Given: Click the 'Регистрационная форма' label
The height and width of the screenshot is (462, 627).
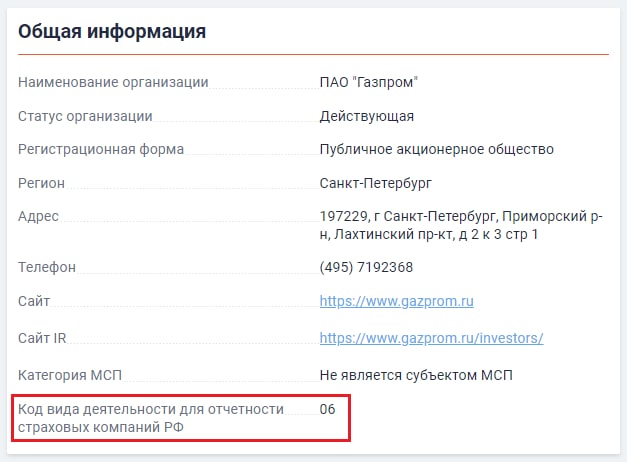Looking at the screenshot, I should (101, 150).
